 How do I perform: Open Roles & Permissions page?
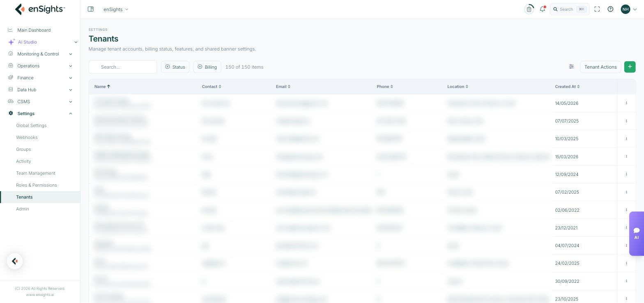(x=37, y=185)
